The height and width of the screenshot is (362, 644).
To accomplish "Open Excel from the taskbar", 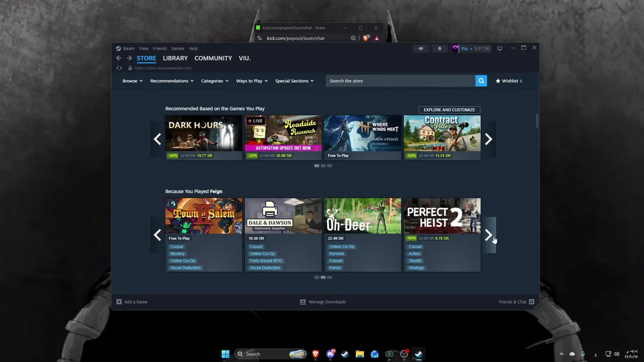I will (389, 354).
